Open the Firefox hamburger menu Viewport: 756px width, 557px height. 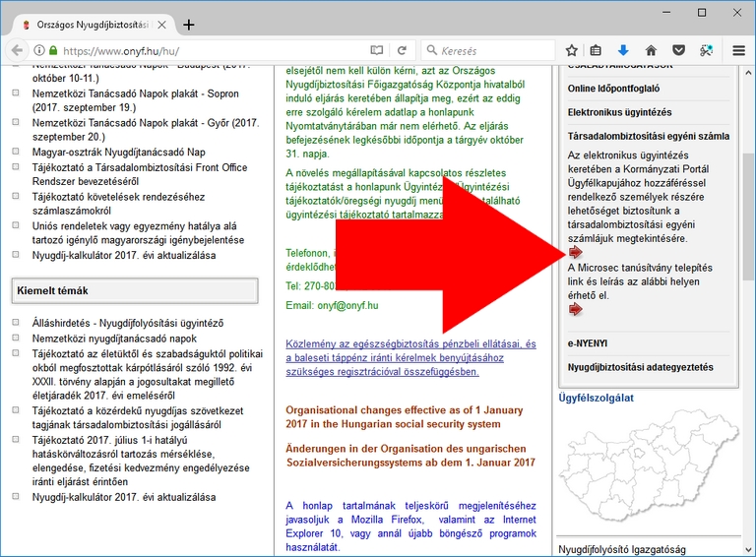[738, 50]
